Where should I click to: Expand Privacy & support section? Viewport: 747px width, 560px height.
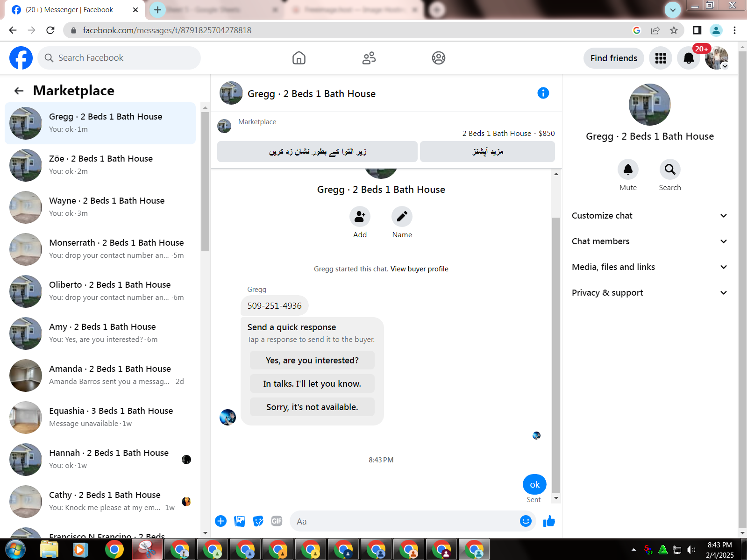tap(649, 293)
